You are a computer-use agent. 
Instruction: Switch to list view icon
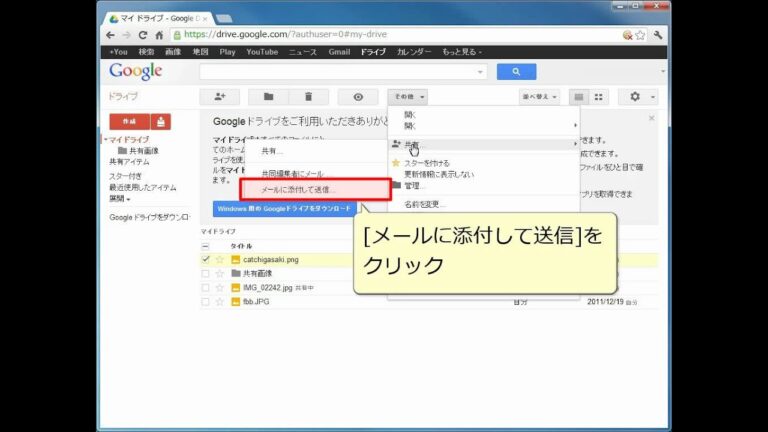coord(578,96)
